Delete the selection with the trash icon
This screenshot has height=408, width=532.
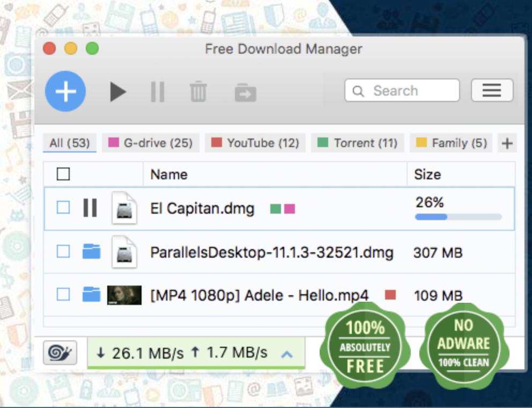pyautogui.click(x=198, y=91)
